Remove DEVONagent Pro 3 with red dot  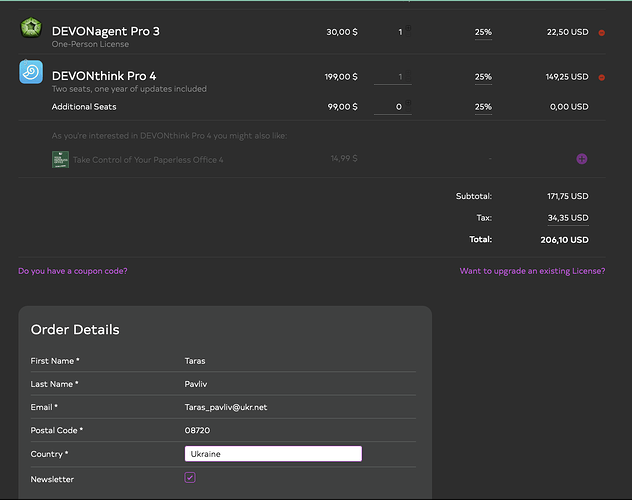602,33
